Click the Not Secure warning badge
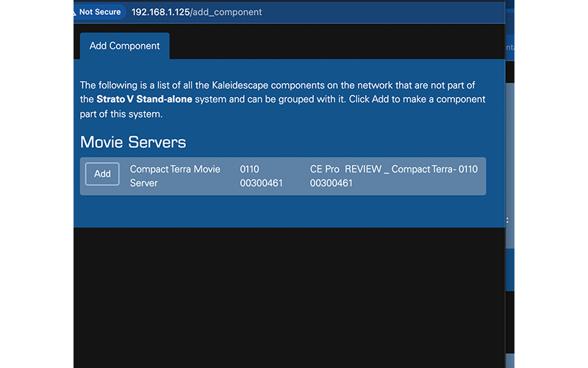The image size is (588, 368). [x=100, y=12]
